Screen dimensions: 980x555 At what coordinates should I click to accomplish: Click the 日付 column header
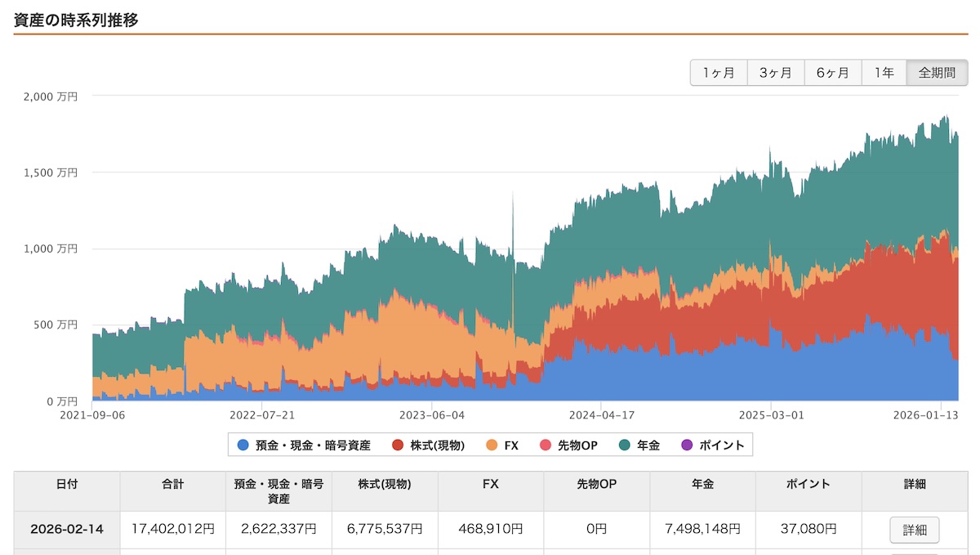point(67,485)
